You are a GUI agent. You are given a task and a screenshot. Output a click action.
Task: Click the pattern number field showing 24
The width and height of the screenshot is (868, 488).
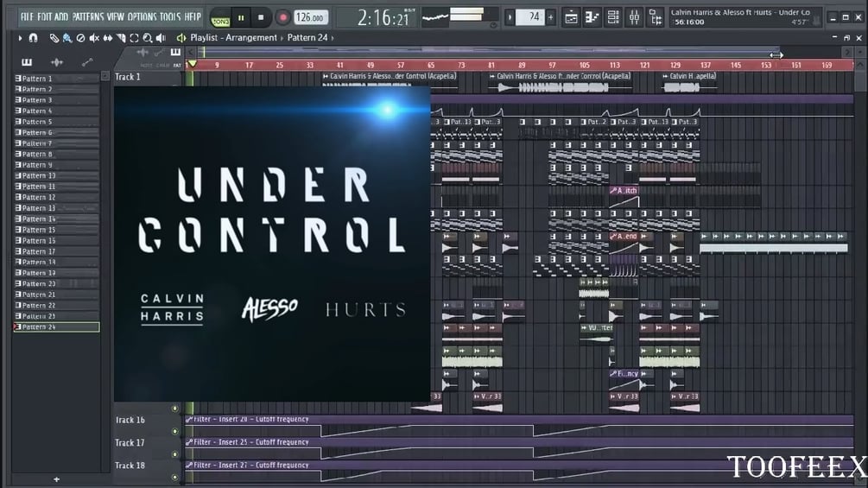530,17
